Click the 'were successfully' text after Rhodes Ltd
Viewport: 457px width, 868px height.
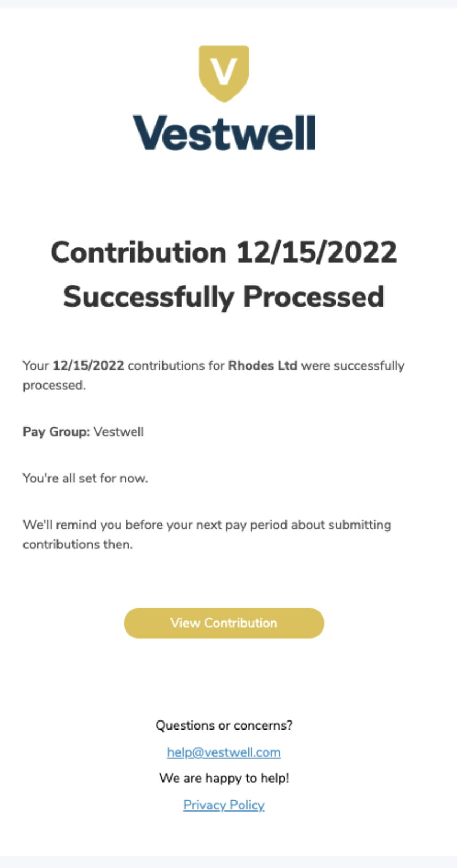(353, 366)
